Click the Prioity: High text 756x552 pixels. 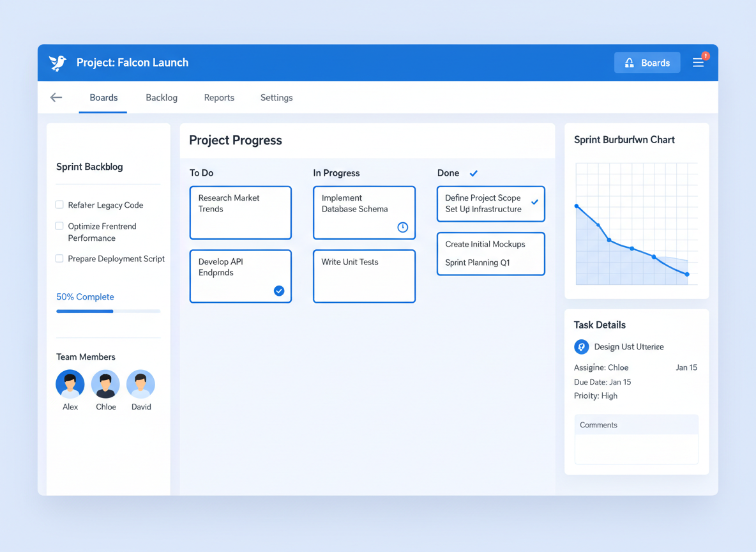pyautogui.click(x=596, y=395)
